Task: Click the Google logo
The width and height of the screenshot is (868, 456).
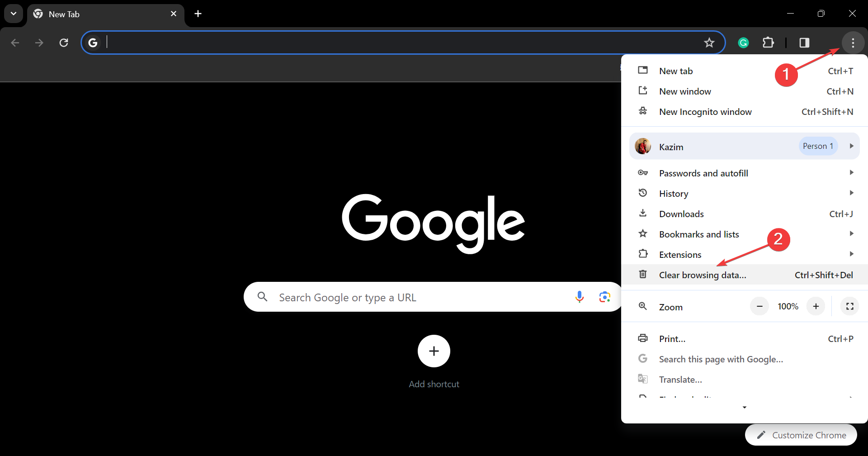Action: click(x=434, y=223)
